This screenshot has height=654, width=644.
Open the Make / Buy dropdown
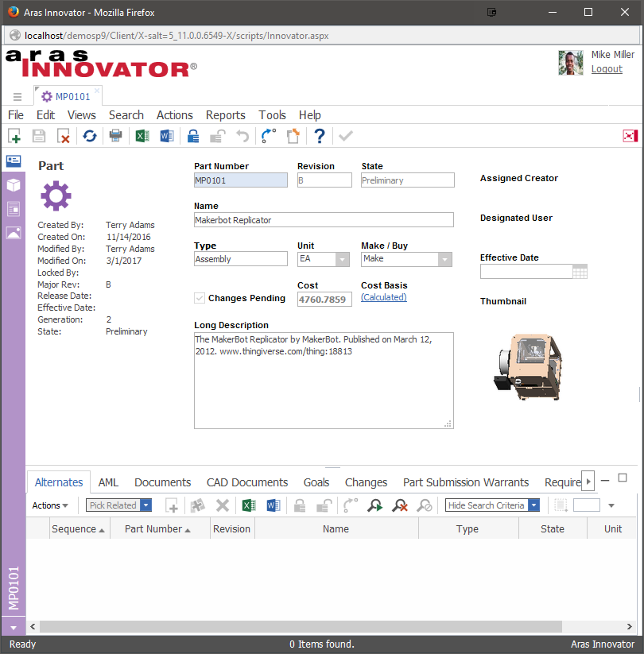445,259
